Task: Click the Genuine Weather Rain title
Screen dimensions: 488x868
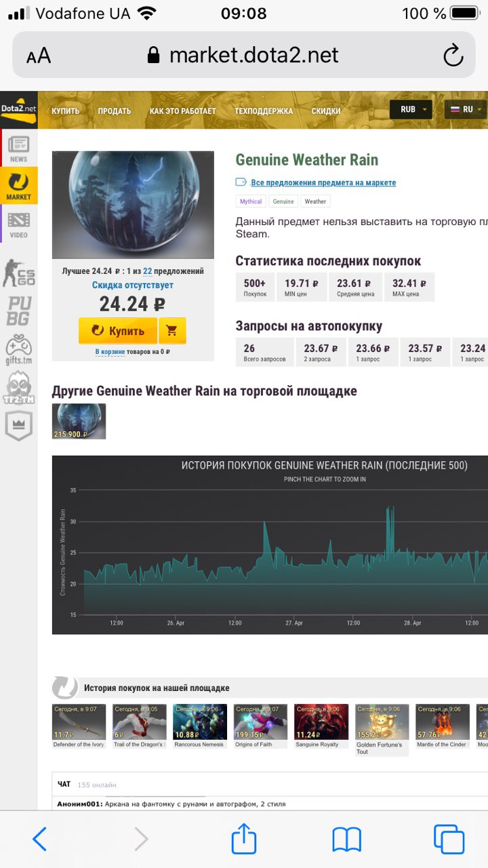Action: click(x=307, y=160)
